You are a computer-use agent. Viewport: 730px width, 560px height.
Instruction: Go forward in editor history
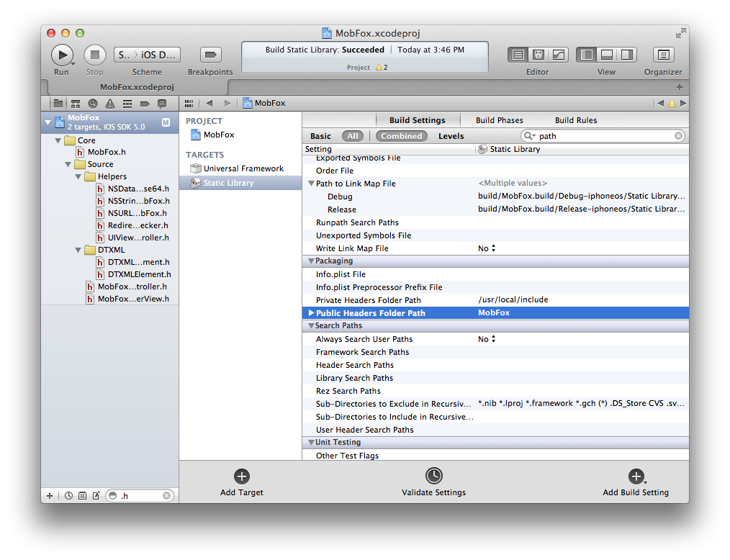click(227, 104)
